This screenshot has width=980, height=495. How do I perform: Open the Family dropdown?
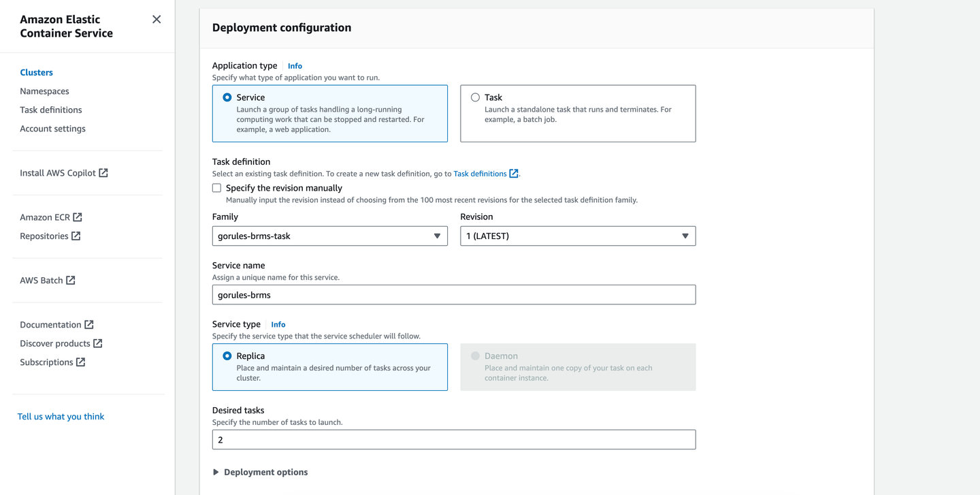tap(329, 236)
